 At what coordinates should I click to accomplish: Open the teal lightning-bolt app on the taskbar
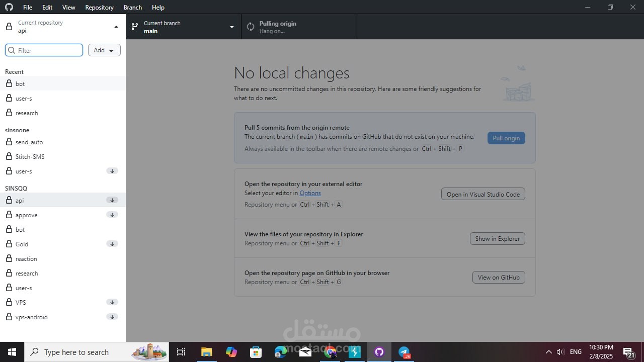pyautogui.click(x=355, y=352)
